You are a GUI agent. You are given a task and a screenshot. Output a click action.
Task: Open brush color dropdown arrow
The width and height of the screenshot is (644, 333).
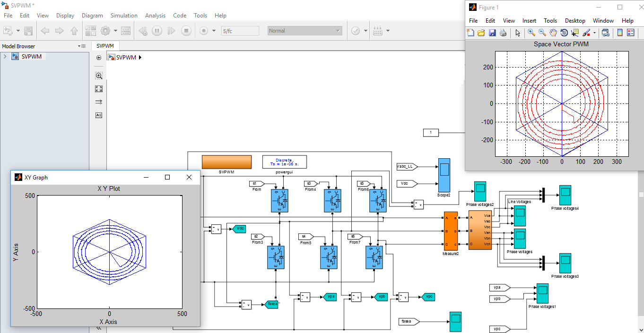point(594,33)
